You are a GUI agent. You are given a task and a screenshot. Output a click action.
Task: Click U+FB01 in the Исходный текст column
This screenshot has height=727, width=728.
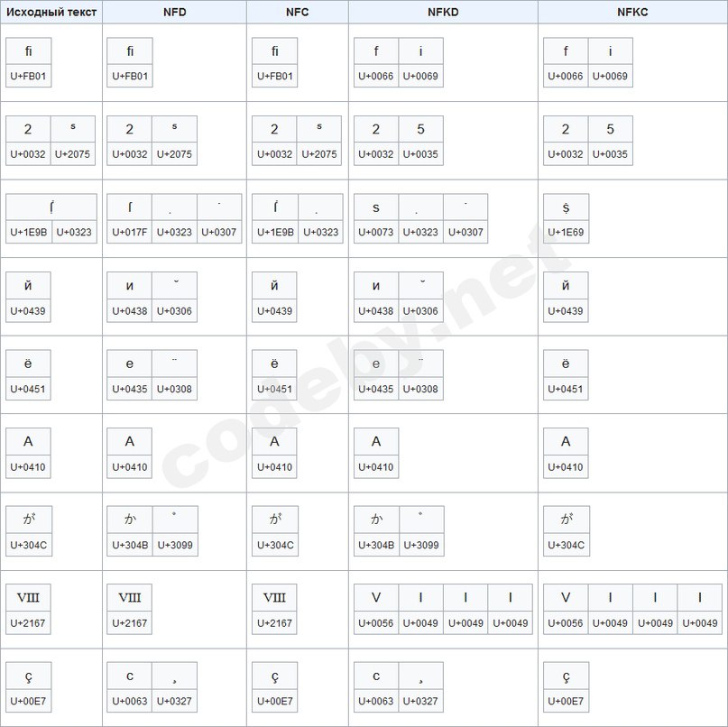pos(28,76)
